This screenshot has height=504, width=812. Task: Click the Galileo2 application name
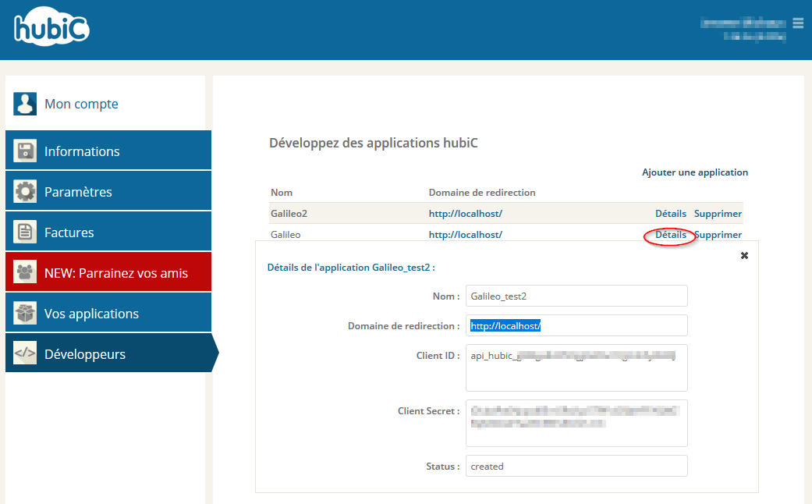[x=289, y=214]
